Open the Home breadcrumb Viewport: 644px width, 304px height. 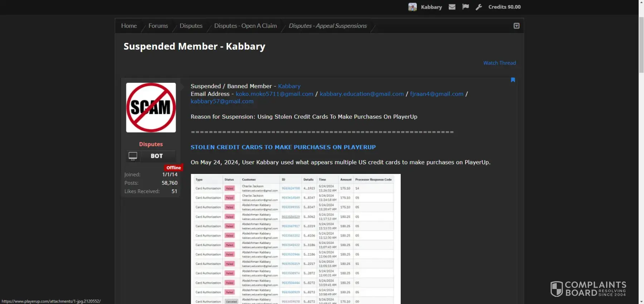pos(129,26)
